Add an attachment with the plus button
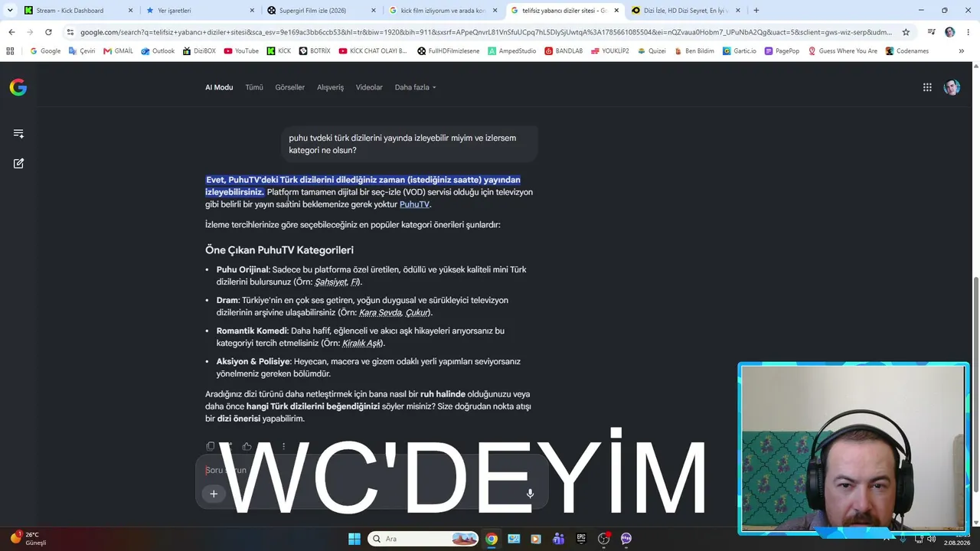Image resolution: width=980 pixels, height=551 pixels. coord(214,494)
